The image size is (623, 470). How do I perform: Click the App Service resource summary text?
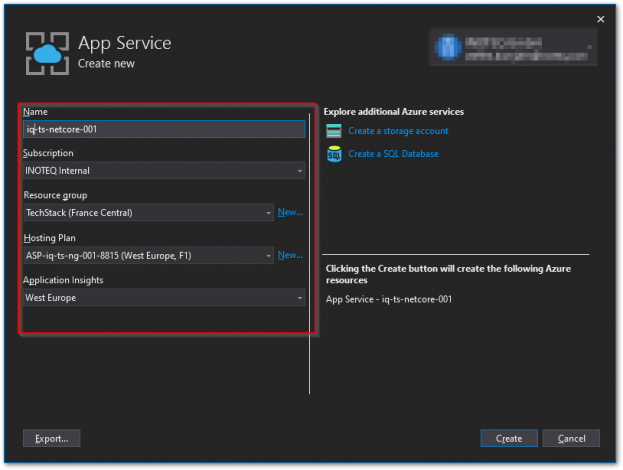[x=389, y=299]
